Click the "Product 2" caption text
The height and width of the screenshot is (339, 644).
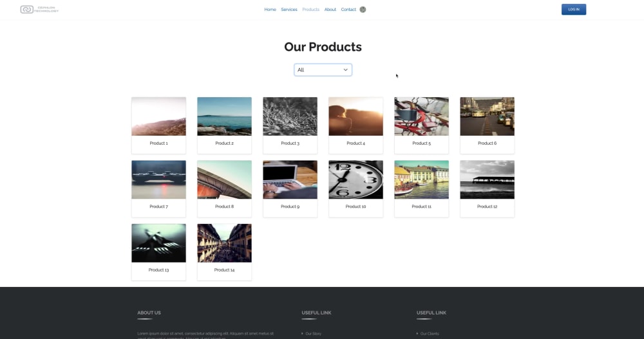click(224, 143)
